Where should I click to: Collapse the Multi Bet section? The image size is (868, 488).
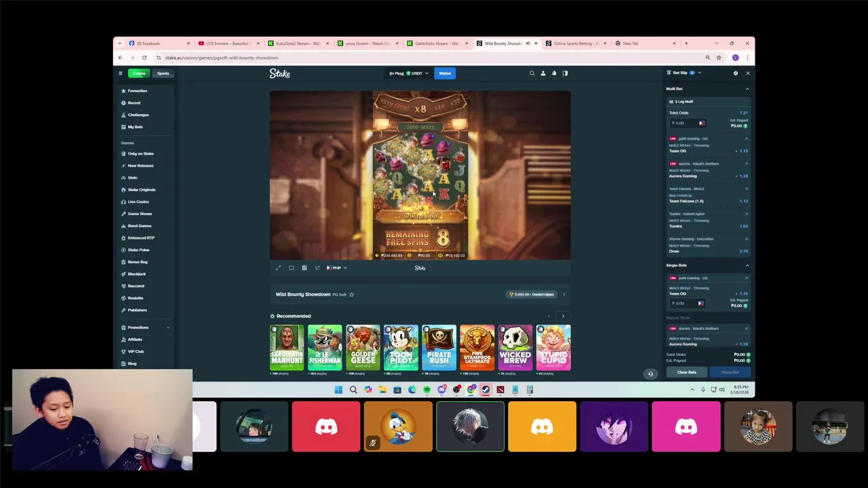[747, 89]
